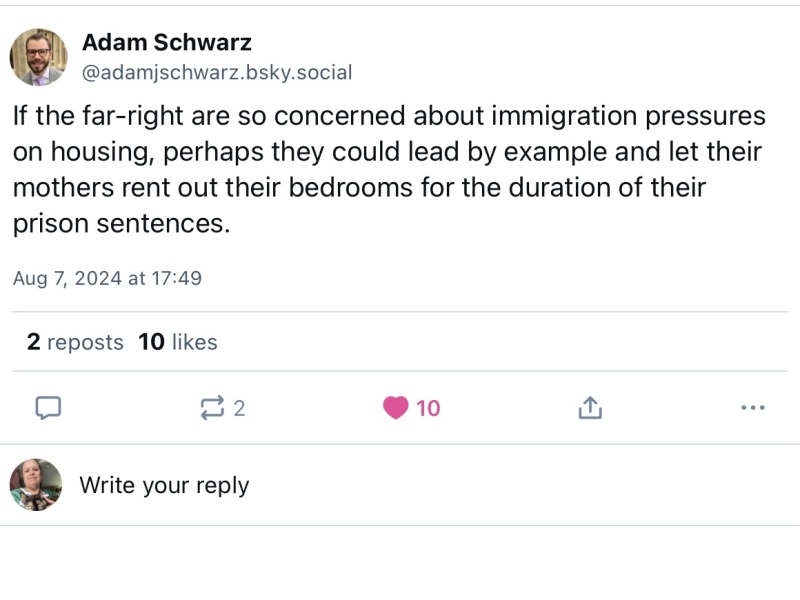Image resolution: width=800 pixels, height=600 pixels.
Task: Repost Adam Schwarz's post using the repost icon
Action: point(210,408)
